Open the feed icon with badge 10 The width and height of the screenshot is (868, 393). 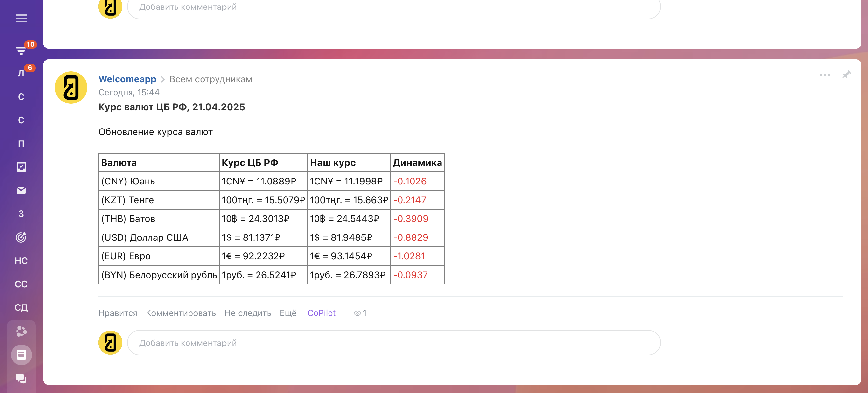pos(21,50)
